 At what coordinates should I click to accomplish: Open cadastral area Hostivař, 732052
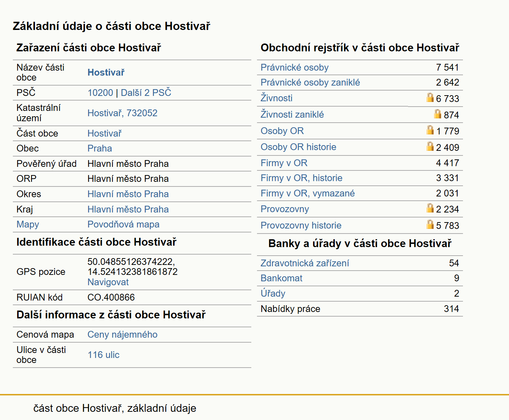(x=122, y=113)
